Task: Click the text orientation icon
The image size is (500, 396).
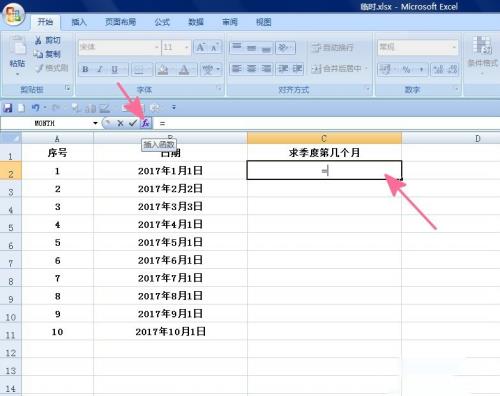Action: [x=283, y=48]
